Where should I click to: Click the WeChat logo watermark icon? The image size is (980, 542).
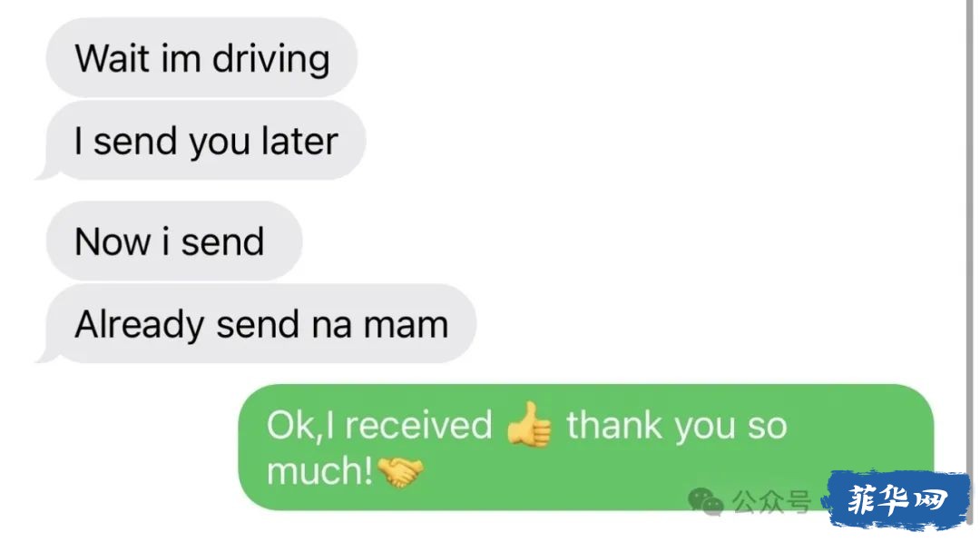click(x=706, y=502)
